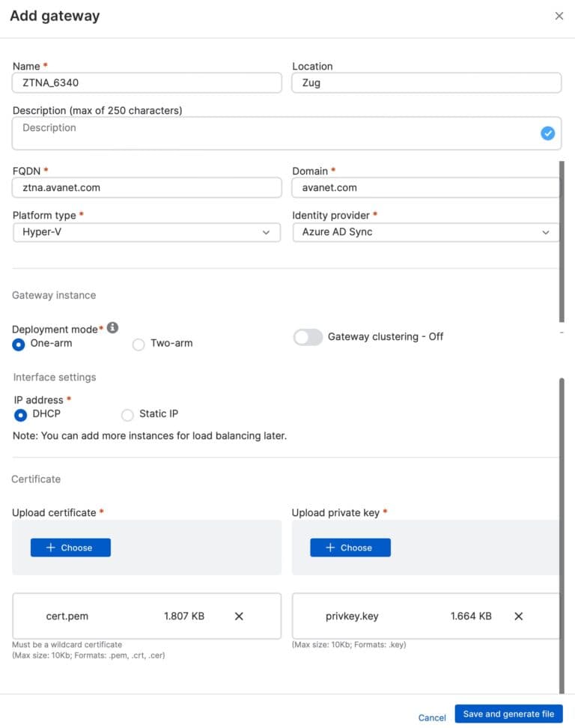Click Save and generate file
575x728 pixels.
(508, 714)
